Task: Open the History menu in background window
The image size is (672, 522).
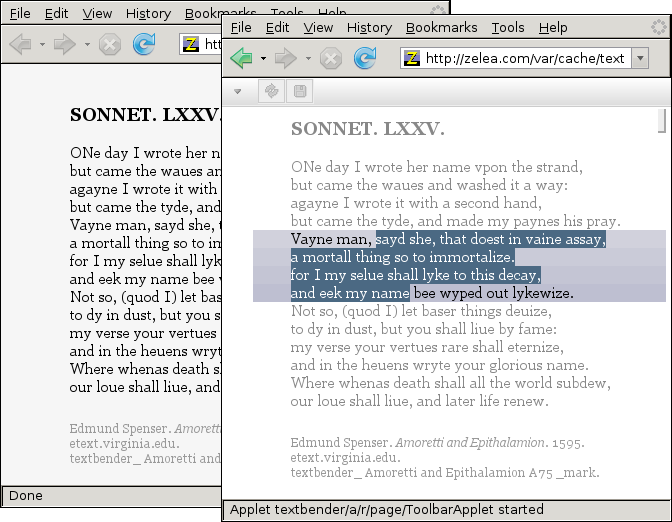Action: coord(148,13)
